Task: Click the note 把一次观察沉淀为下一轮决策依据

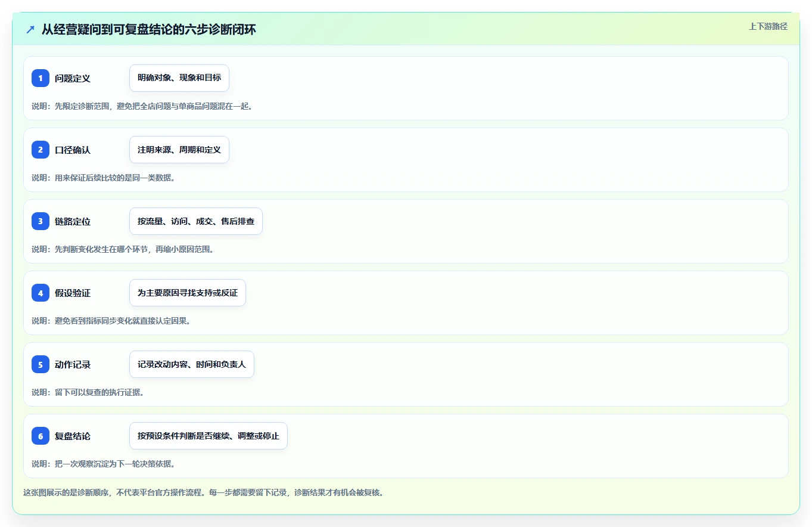Action: click(103, 464)
